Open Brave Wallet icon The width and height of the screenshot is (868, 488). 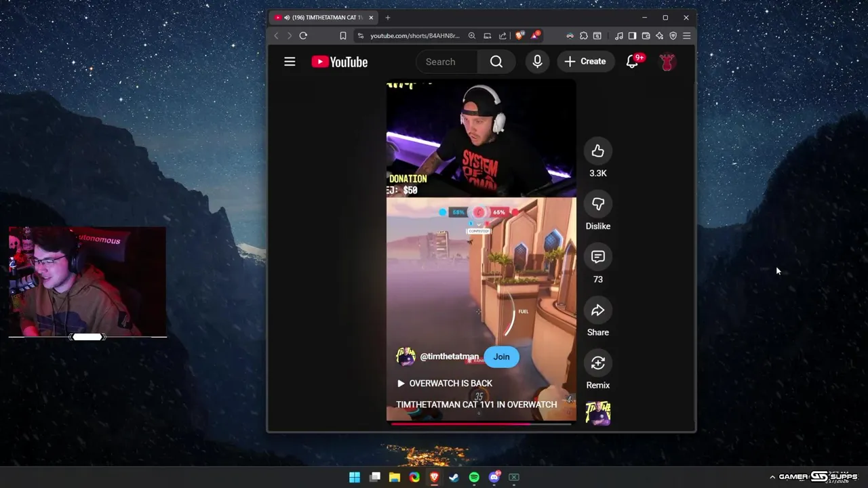click(646, 36)
